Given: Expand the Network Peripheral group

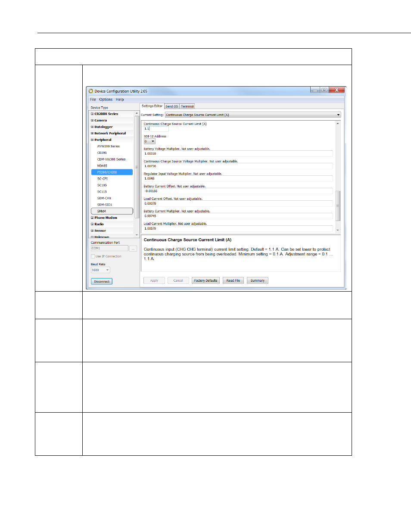Looking at the screenshot, I should tap(92, 133).
